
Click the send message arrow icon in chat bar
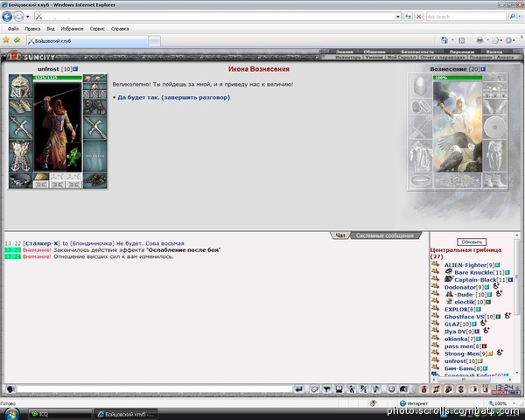click(298, 388)
